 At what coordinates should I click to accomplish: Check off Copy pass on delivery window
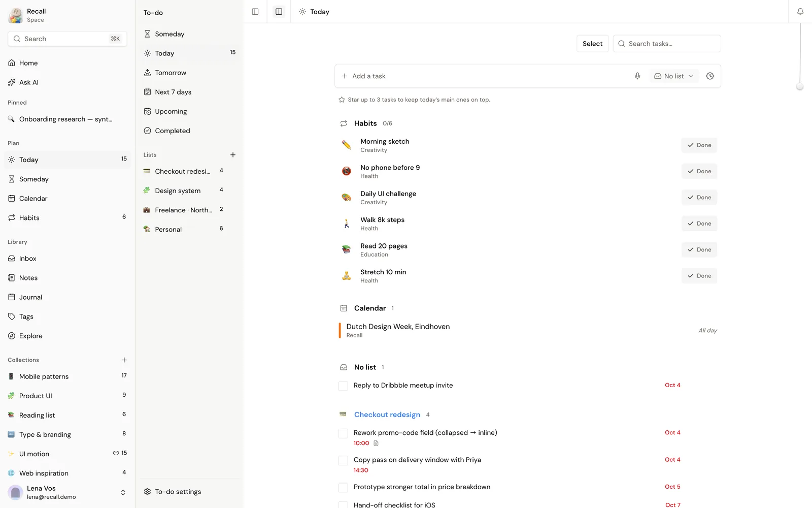343,460
